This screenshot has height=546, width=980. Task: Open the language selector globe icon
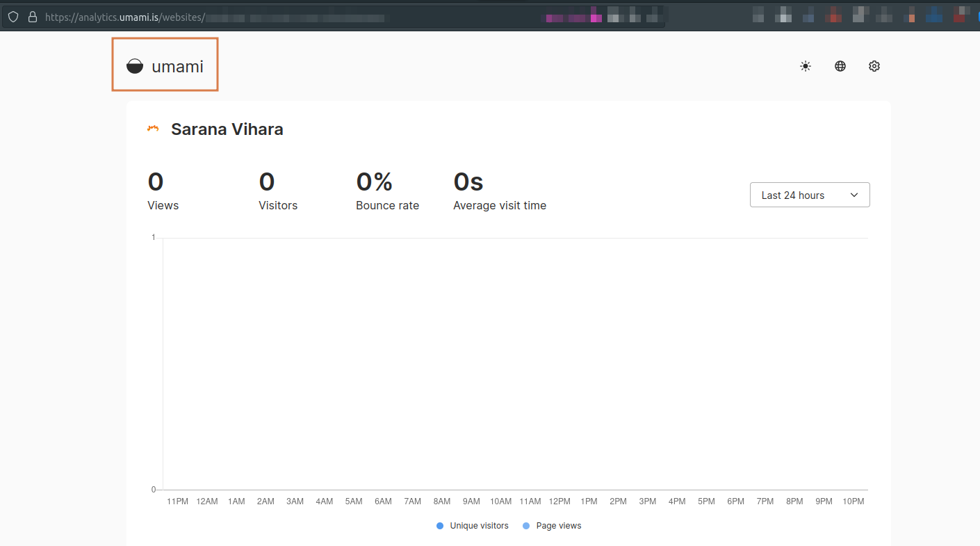click(840, 66)
